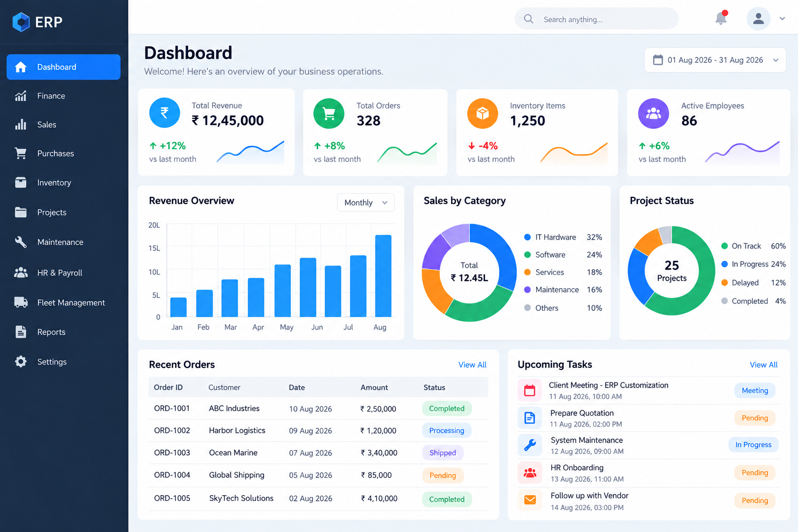Click the Delayed orange legend dot
Image resolution: width=798 pixels, height=532 pixels.
pyautogui.click(x=724, y=283)
